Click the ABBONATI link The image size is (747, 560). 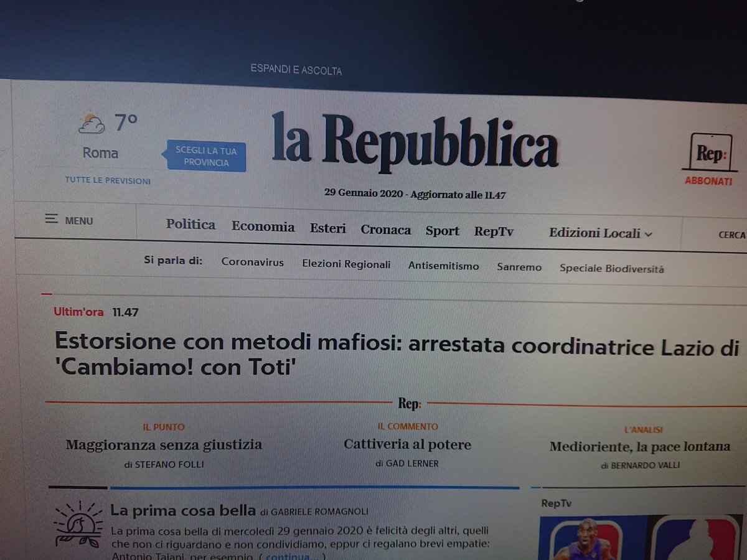708,181
